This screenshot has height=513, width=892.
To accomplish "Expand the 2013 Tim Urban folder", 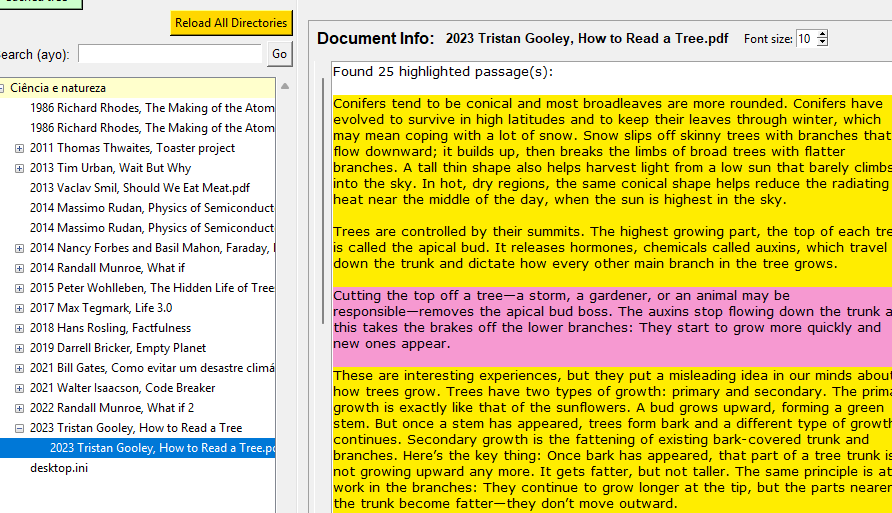I will click(19, 168).
